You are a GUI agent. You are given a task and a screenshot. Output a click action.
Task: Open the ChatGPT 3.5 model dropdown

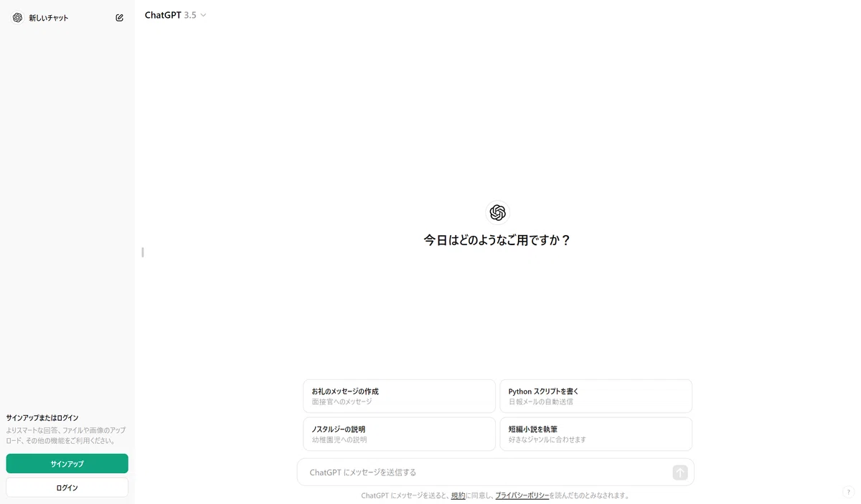175,15
